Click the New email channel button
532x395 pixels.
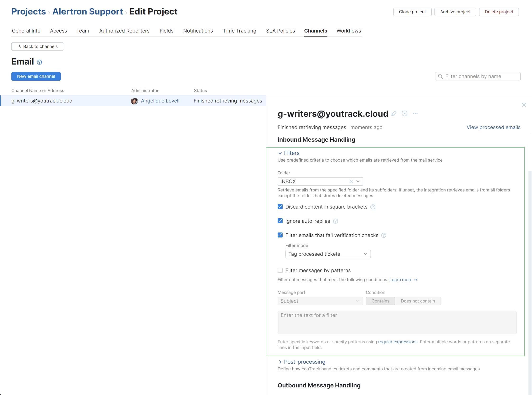point(36,77)
